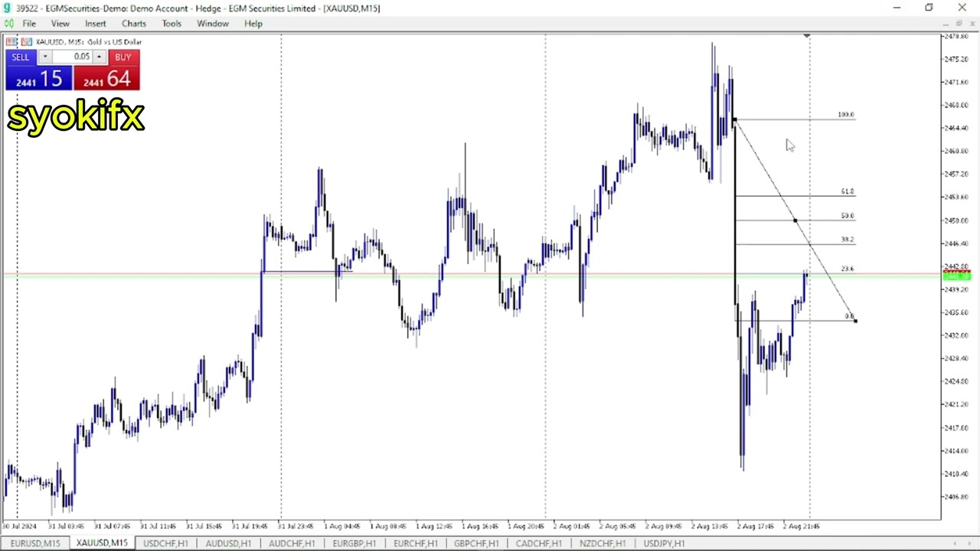Switch to the EURUSD,M15 chart tab

(x=35, y=543)
